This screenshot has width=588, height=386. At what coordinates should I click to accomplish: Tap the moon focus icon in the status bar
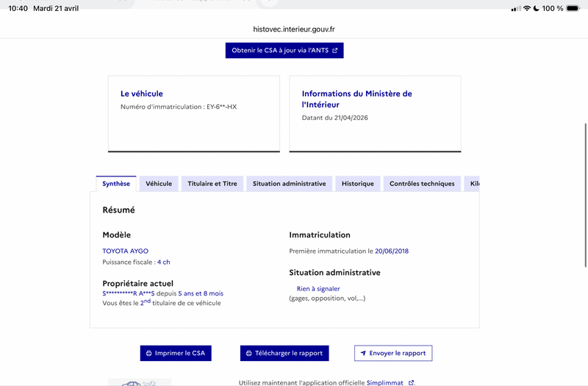[x=537, y=8]
